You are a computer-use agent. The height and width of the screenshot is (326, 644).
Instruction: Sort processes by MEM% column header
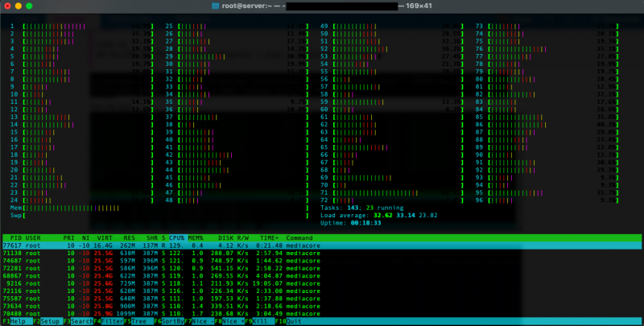pyautogui.click(x=196, y=238)
